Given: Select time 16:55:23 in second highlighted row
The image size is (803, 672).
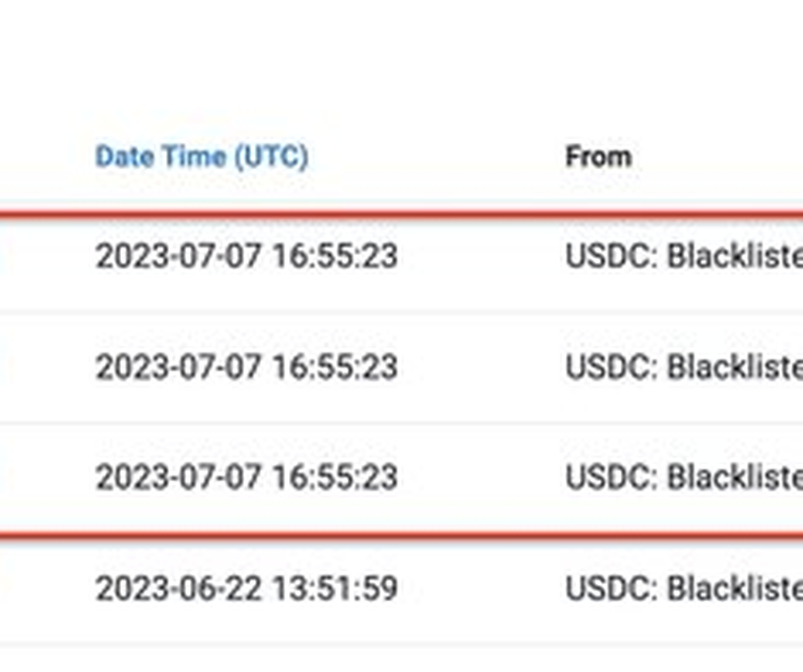Looking at the screenshot, I should pos(334,367).
